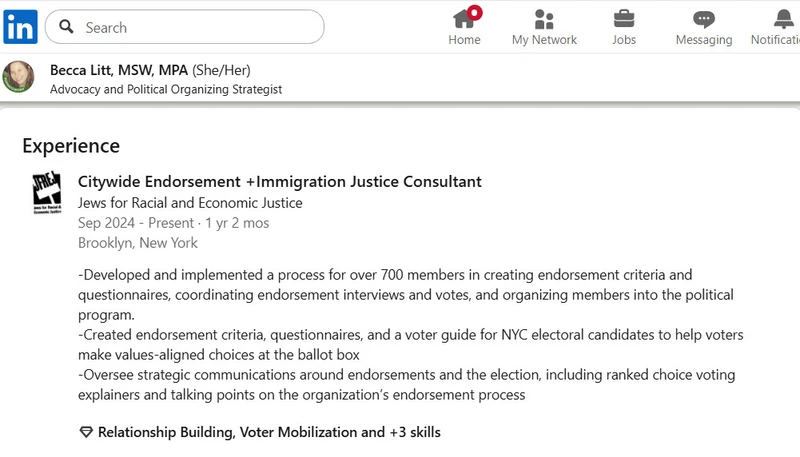Select the Messaging tab label
800x457 pixels.
[704, 40]
